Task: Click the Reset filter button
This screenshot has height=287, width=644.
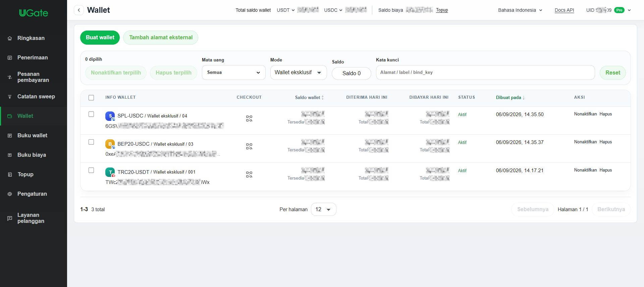Action: tap(613, 73)
